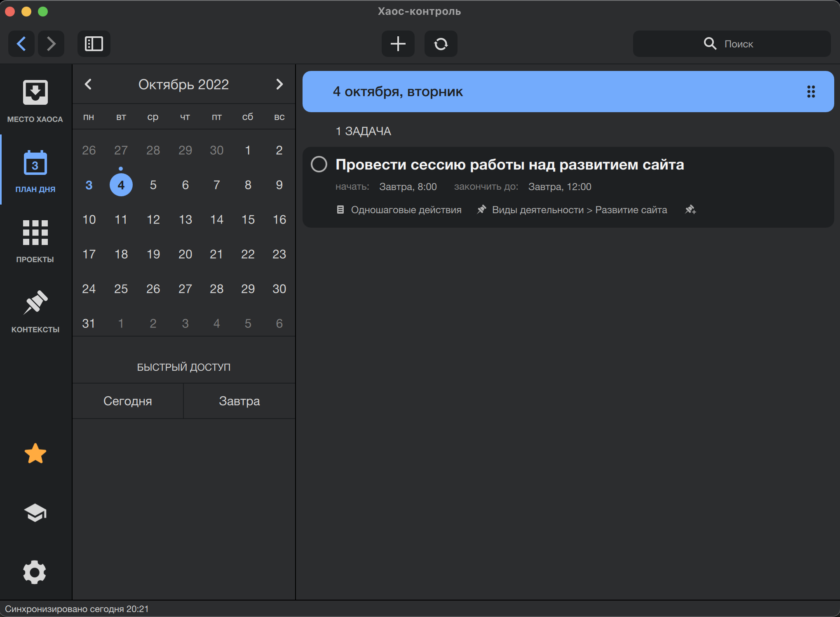This screenshot has width=840, height=617.
Task: Open Одношаговые действия project link
Action: point(406,210)
